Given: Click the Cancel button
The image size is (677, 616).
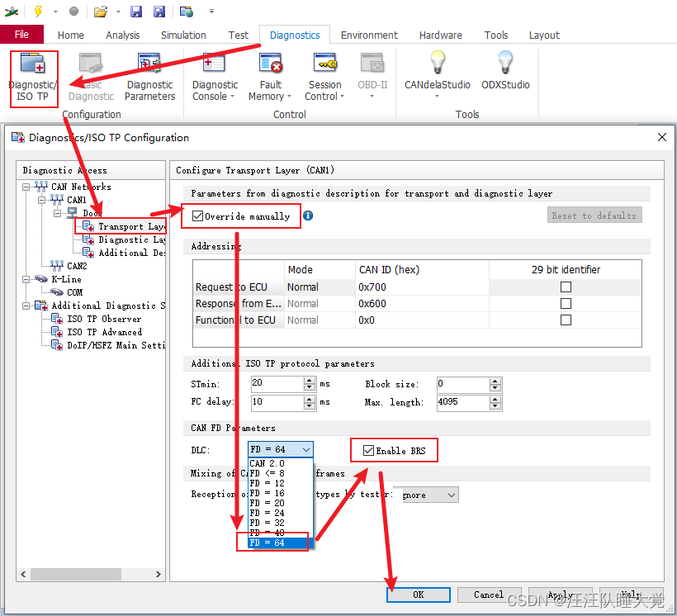Looking at the screenshot, I should coord(489,595).
